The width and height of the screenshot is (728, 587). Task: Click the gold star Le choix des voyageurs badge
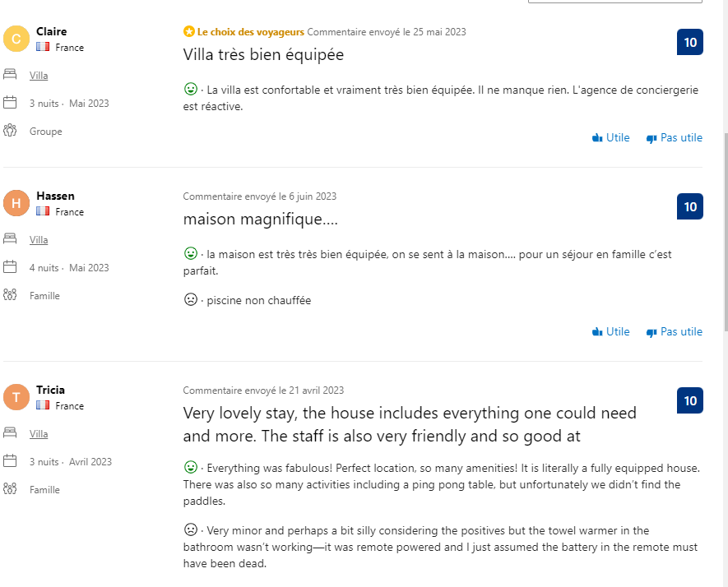coord(189,32)
